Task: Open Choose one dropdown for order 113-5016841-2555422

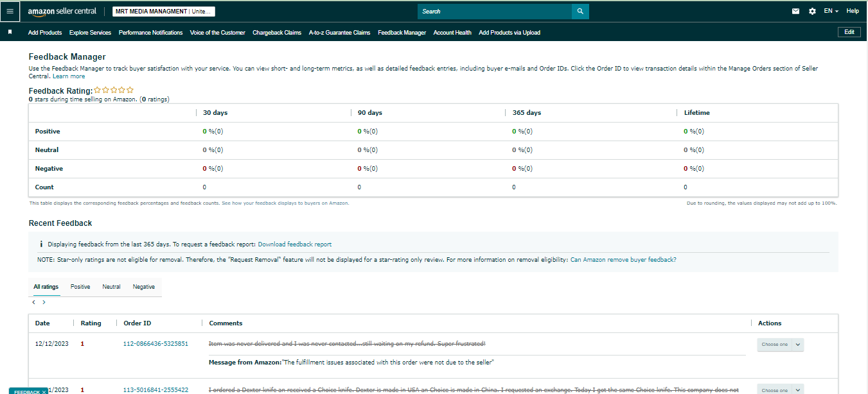Action: 780,390
